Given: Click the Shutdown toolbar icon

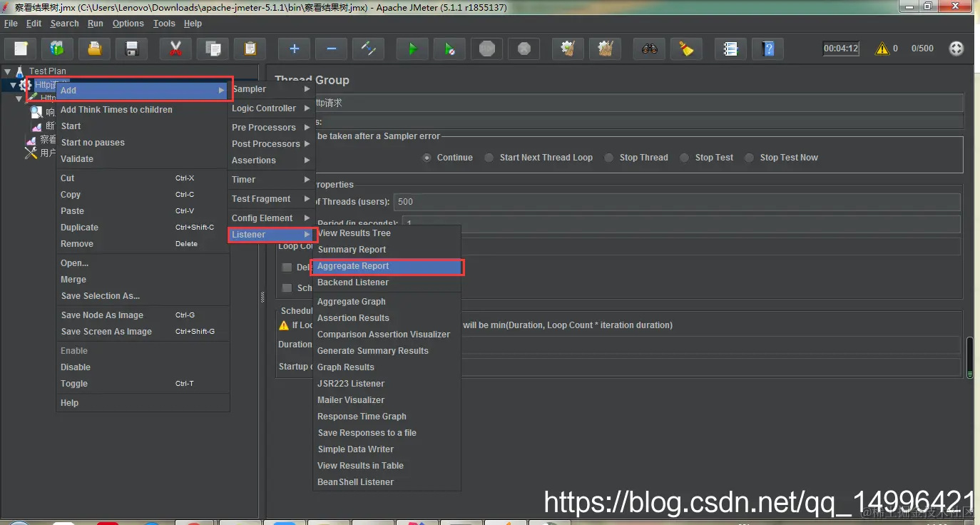Looking at the screenshot, I should point(524,49).
